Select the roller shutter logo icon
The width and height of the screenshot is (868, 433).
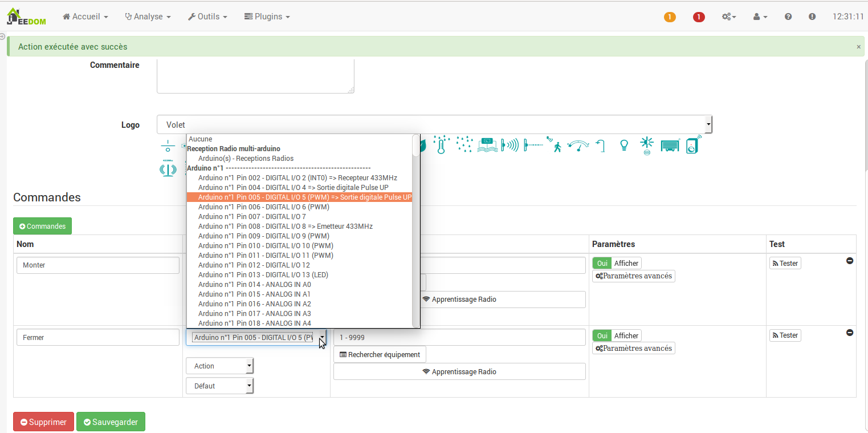point(670,146)
